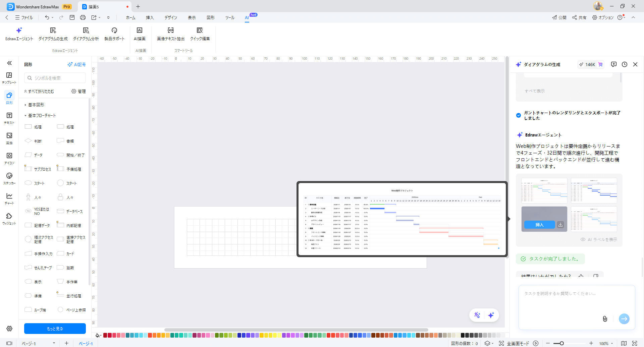
Task: Click the もっと見る button
Action: (x=55, y=329)
